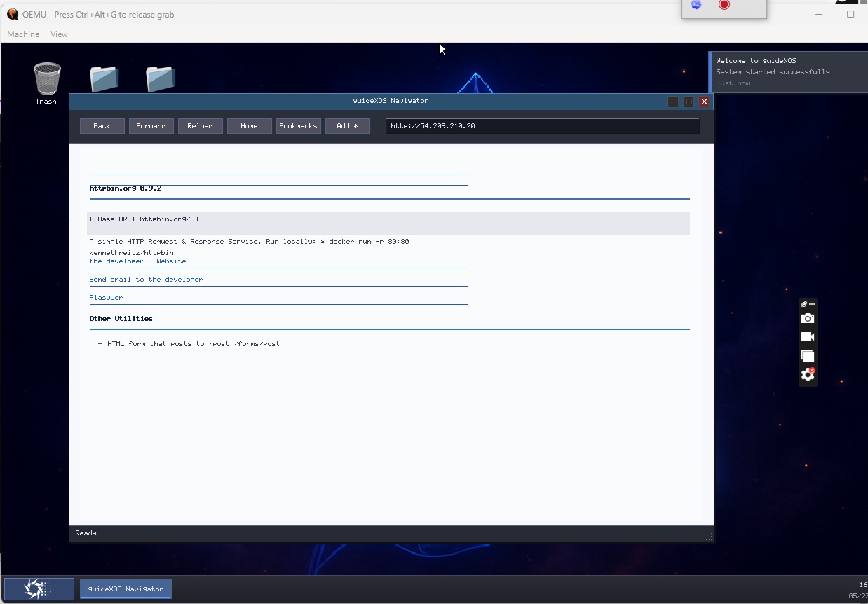Follow the "the developer - Website" link

(138, 261)
